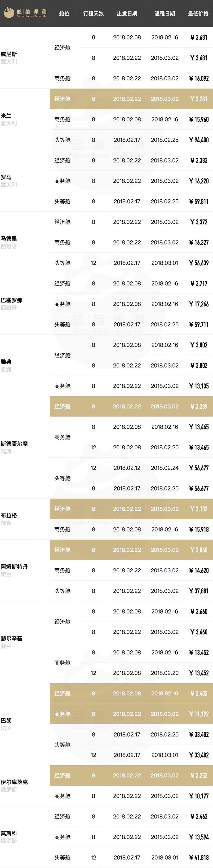The width and height of the screenshot is (213, 868).
Task: Click the city name 布拉格
Action: (x=9, y=515)
